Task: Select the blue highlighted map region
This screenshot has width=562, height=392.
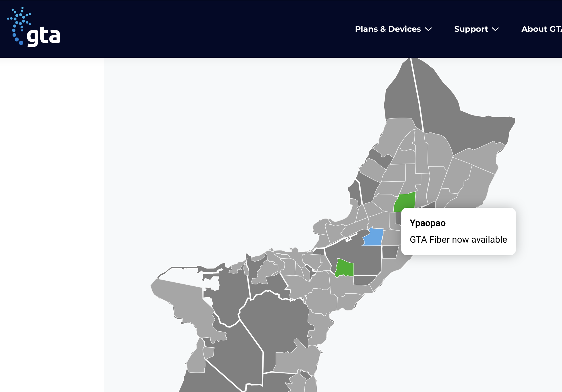Action: coord(373,237)
